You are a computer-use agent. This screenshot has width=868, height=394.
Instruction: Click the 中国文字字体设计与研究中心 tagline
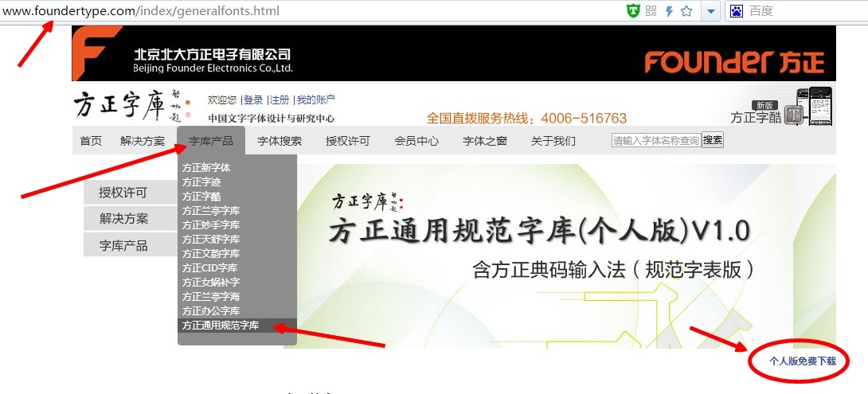coord(272,119)
